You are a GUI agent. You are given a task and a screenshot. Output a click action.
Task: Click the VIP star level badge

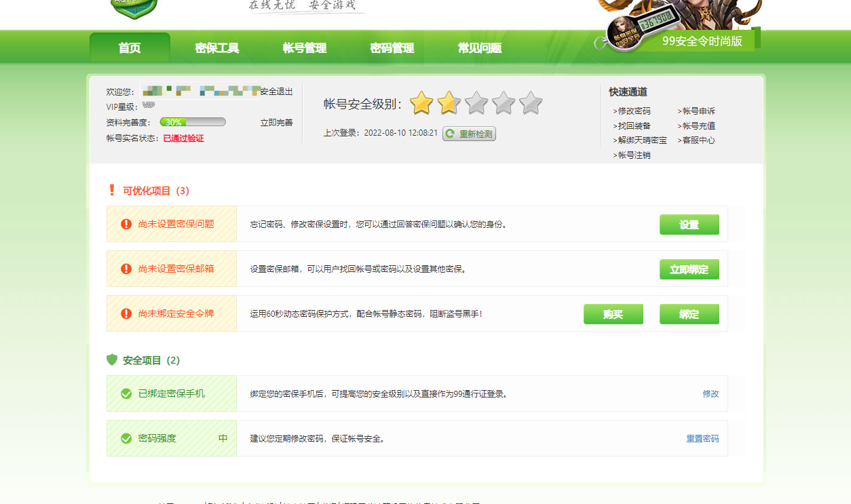point(149,106)
